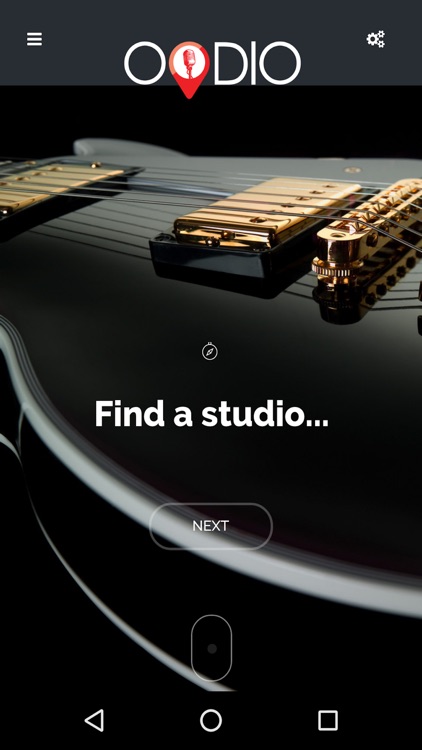Viewport: 422px width, 750px height.
Task: Go to the Android home screen via the circle
Action: click(211, 720)
